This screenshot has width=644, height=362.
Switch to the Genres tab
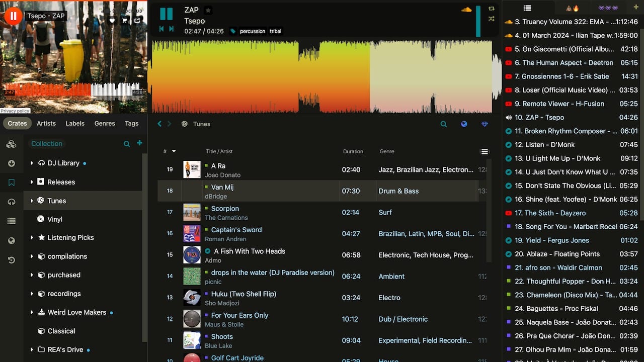point(105,123)
